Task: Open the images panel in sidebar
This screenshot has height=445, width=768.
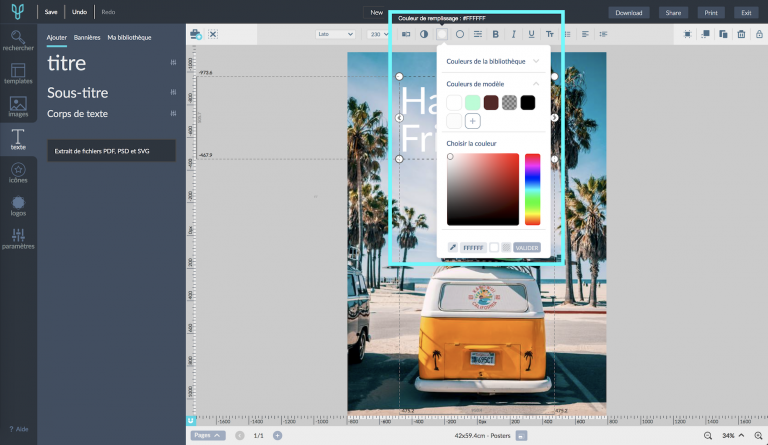Action: pos(17,105)
